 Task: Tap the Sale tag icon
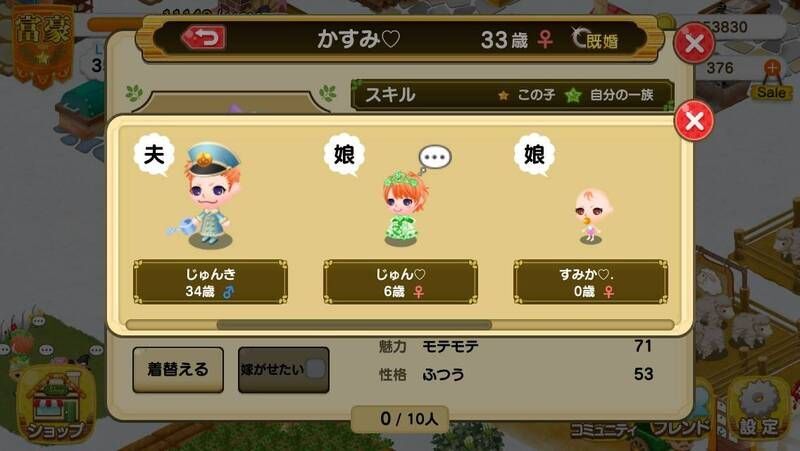pos(771,82)
